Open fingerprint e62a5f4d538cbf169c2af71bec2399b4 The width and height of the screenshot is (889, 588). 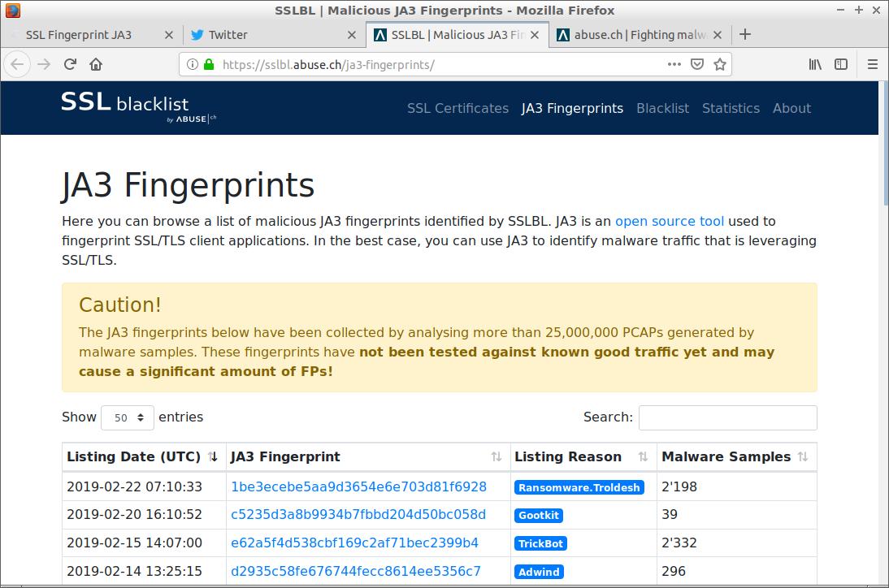click(354, 543)
